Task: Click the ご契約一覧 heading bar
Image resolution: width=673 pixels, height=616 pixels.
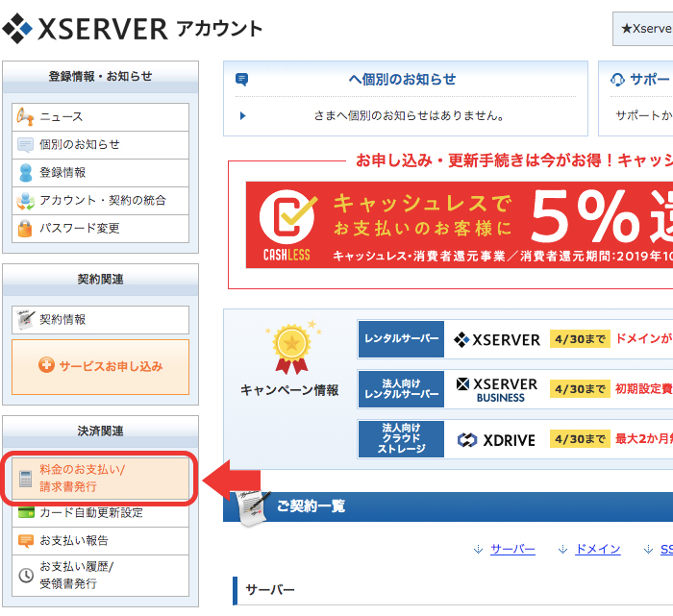Action: point(448,506)
